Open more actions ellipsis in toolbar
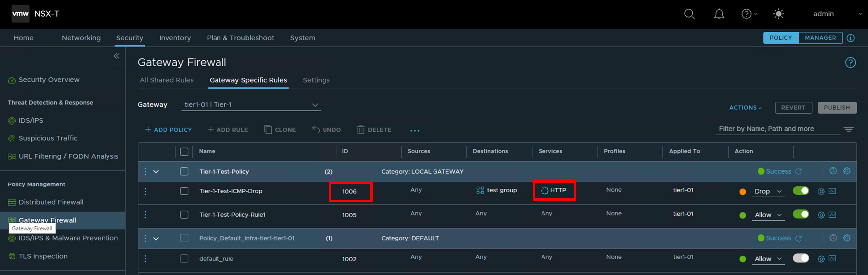 [415, 130]
